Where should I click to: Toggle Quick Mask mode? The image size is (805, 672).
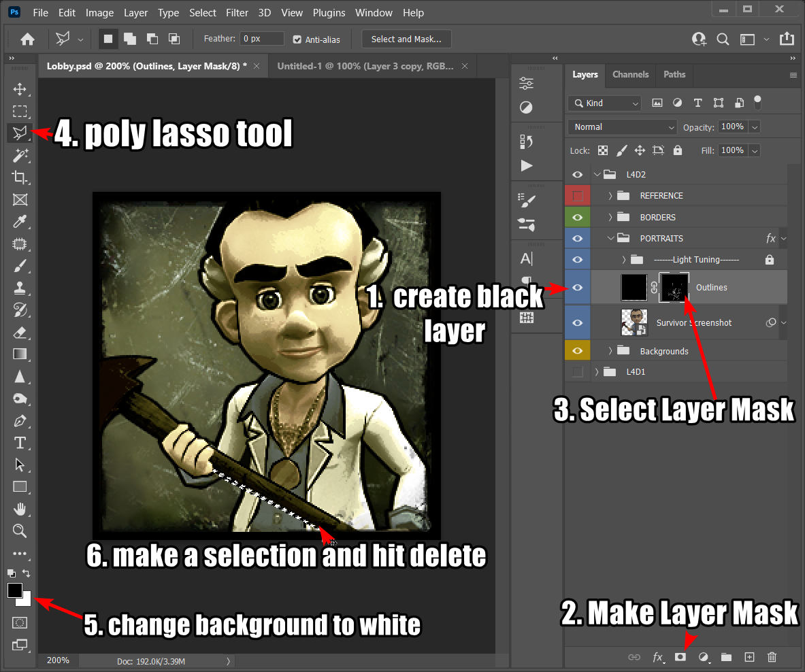20,623
